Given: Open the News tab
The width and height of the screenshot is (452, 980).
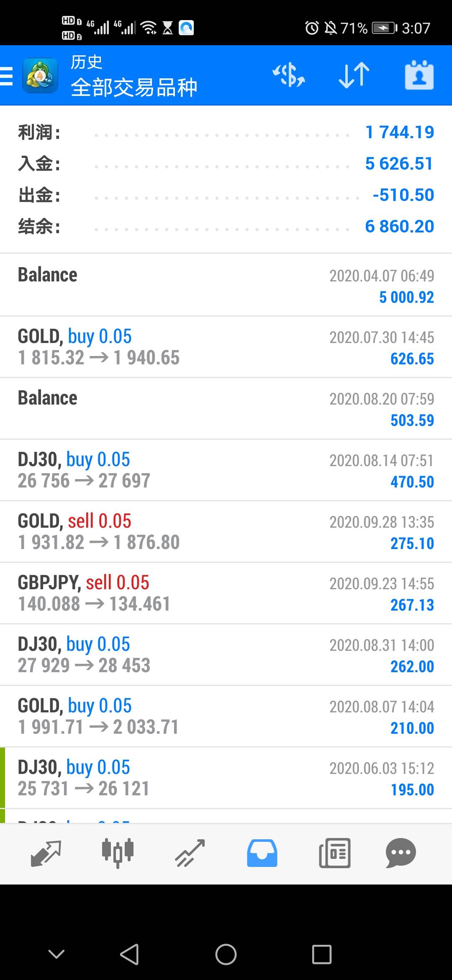Looking at the screenshot, I should point(334,854).
